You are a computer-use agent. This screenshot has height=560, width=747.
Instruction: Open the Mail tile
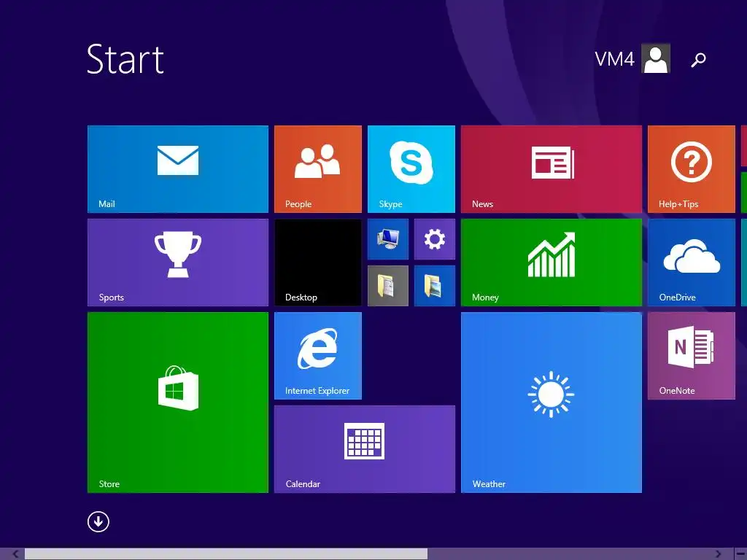[178, 169]
